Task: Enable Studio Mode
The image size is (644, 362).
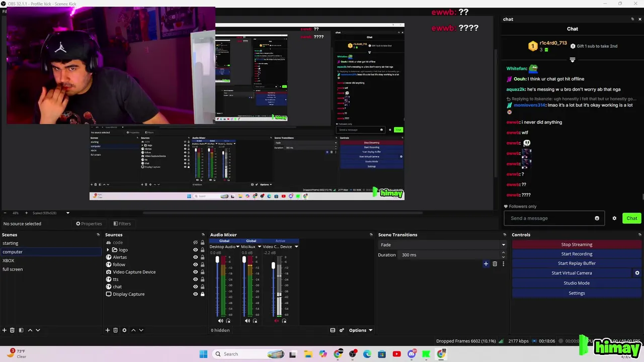Action: (x=577, y=283)
